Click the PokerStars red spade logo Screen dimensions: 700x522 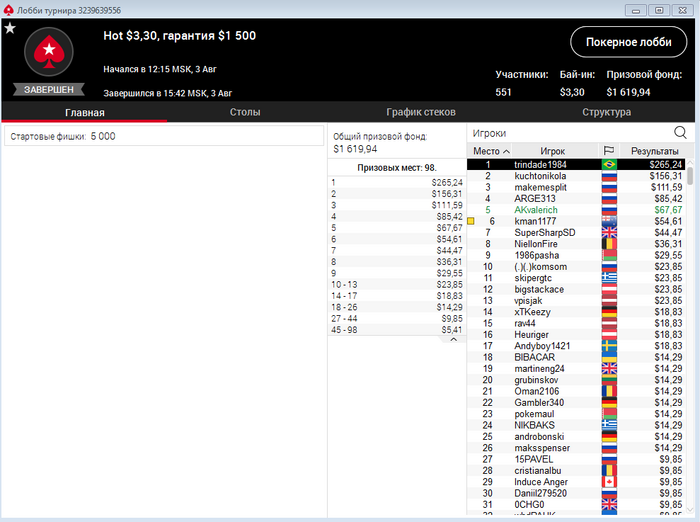click(x=49, y=52)
